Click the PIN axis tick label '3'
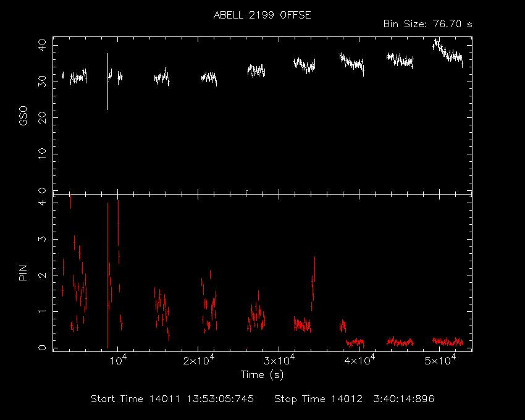Image resolution: width=525 pixels, height=420 pixels. 42,239
